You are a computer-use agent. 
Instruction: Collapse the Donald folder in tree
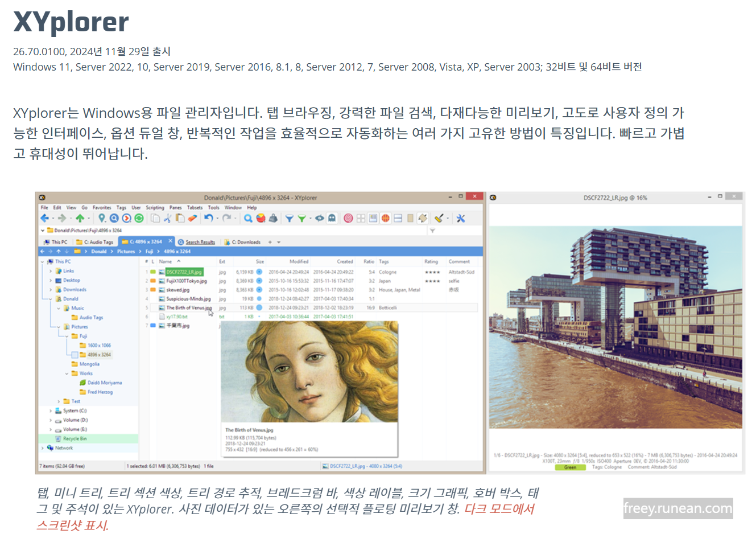[x=51, y=299]
